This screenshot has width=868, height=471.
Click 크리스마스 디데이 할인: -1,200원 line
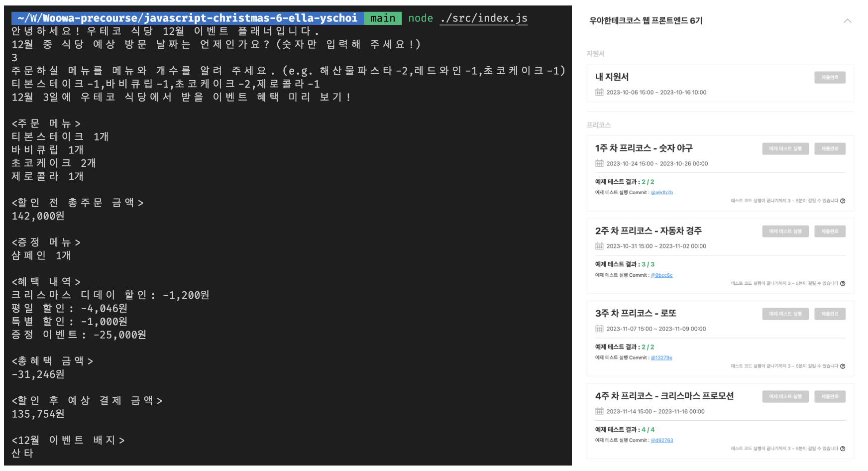[110, 295]
